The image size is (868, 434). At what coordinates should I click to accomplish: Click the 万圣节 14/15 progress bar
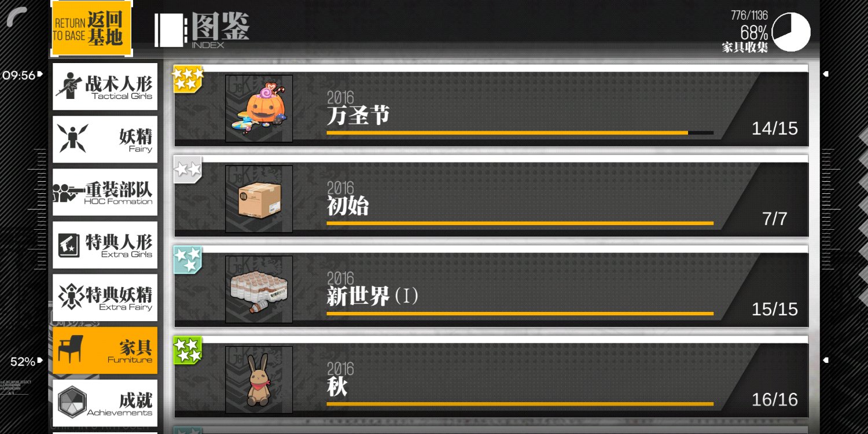(x=520, y=133)
